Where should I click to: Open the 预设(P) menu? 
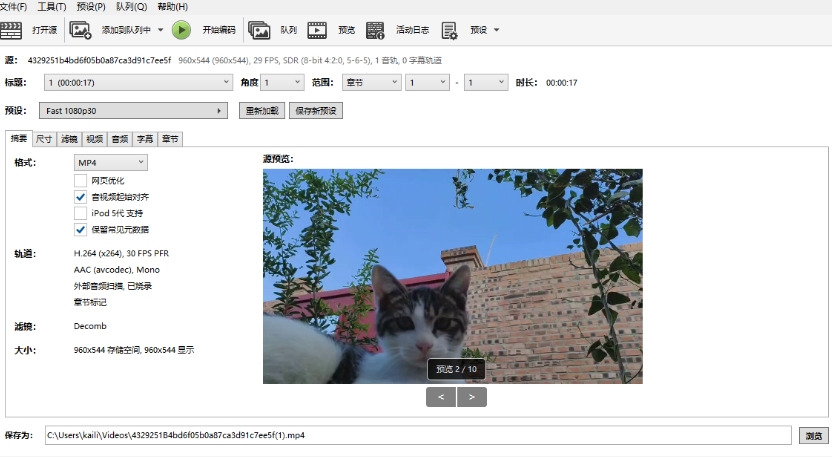click(x=91, y=7)
